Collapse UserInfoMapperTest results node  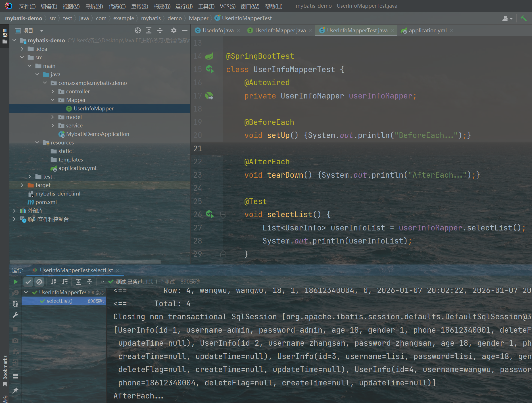26,292
